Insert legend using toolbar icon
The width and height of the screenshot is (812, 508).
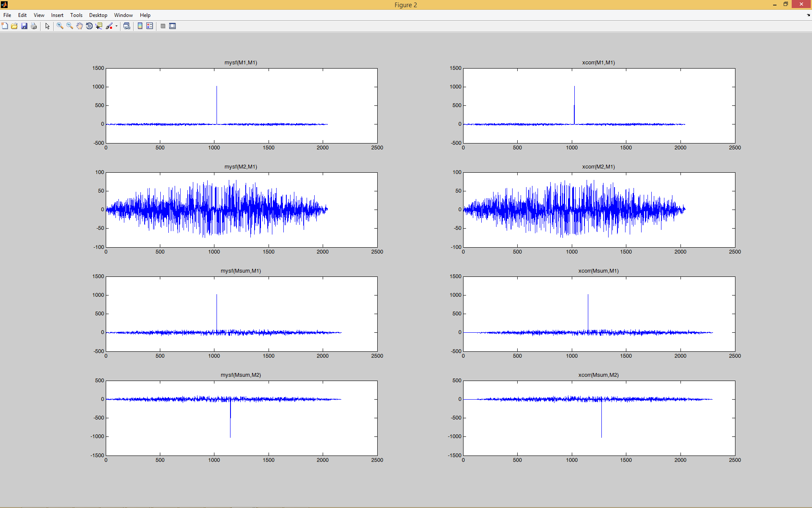[150, 26]
